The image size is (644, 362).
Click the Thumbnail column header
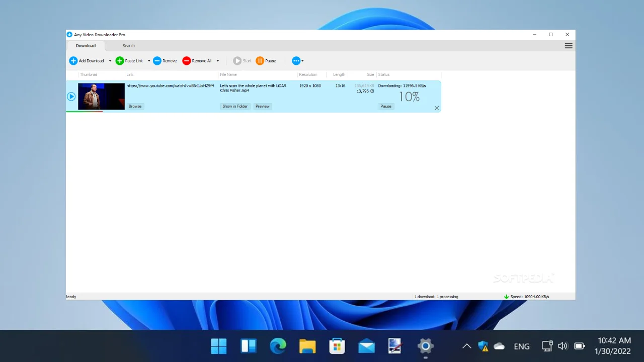tap(89, 74)
